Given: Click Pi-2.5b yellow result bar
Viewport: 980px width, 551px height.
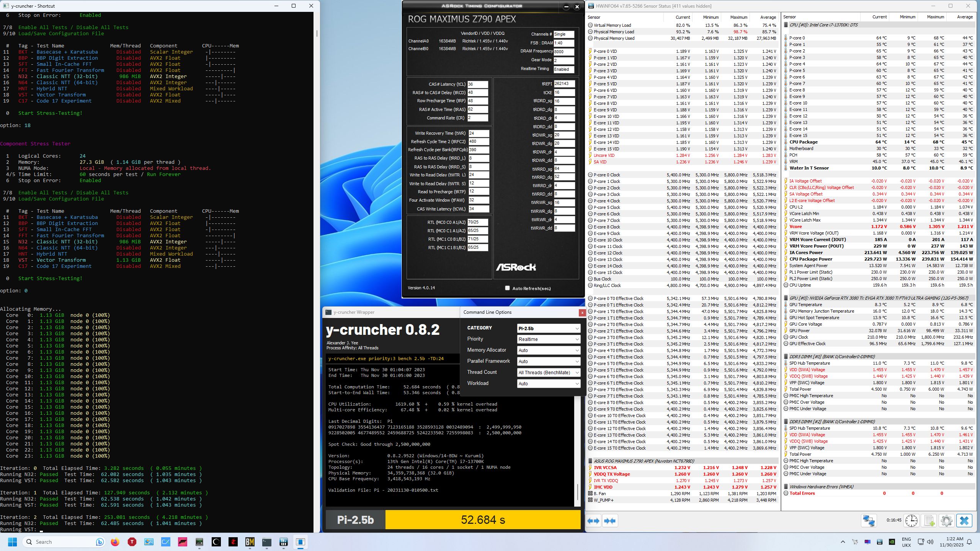Looking at the screenshot, I should (483, 520).
